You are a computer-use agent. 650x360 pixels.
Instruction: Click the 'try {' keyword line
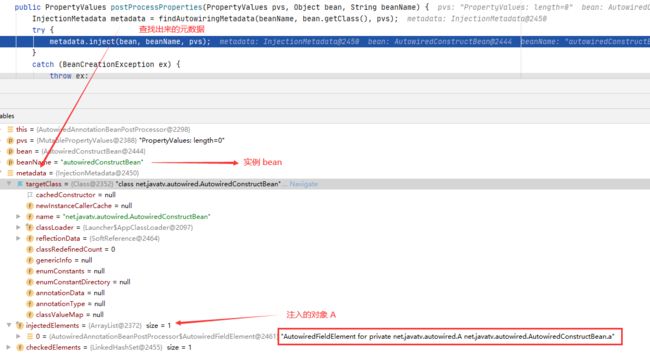click(x=43, y=30)
